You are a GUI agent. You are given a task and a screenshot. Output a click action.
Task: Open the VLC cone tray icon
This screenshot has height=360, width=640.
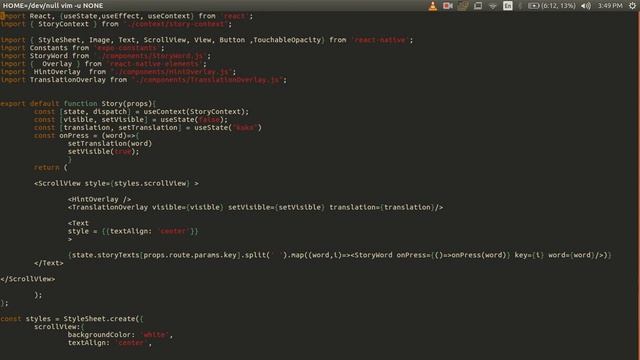pyautogui.click(x=433, y=6)
